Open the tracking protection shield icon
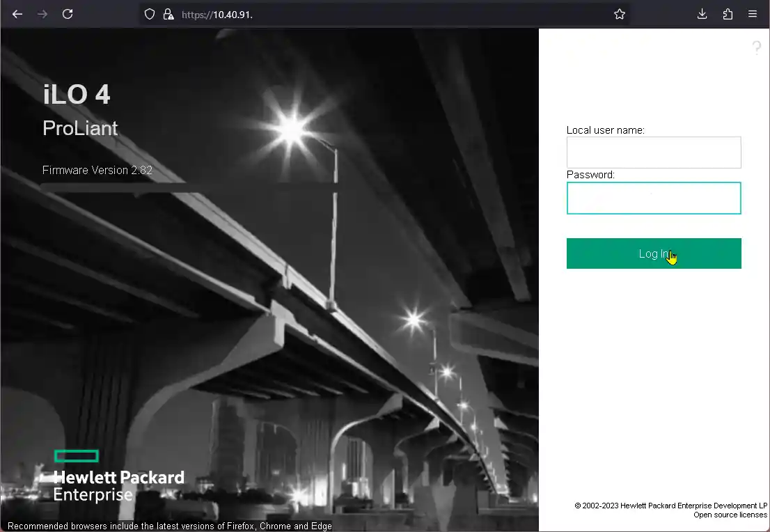 [150, 14]
